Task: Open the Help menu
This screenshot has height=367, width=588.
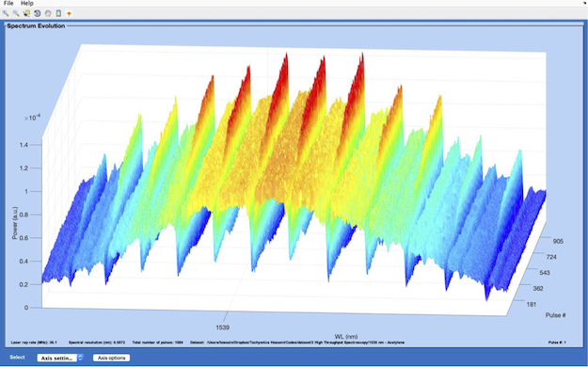Action: tap(27, 3)
